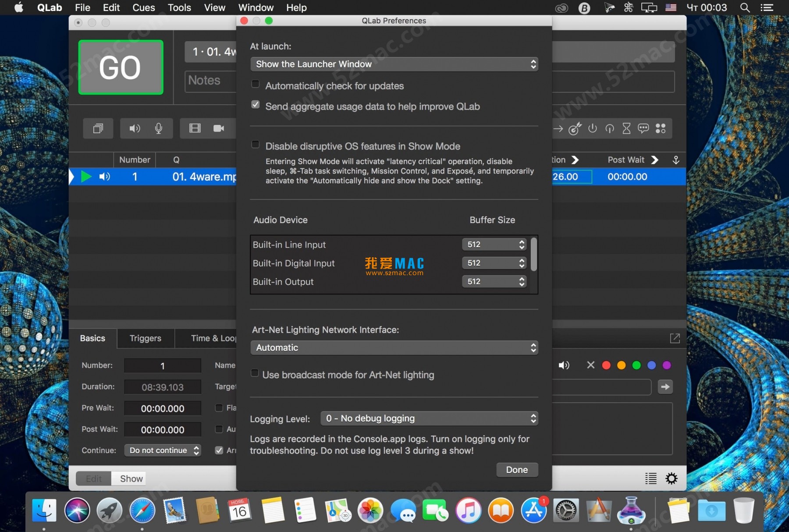Click the Number field in inspector
The height and width of the screenshot is (532, 789).
(x=163, y=366)
